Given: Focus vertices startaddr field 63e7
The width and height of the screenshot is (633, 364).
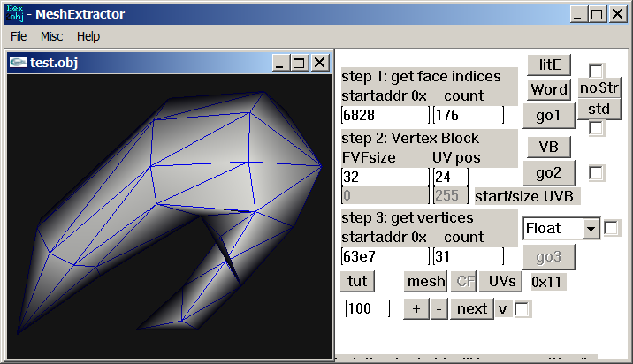Looking at the screenshot, I should point(385,256).
